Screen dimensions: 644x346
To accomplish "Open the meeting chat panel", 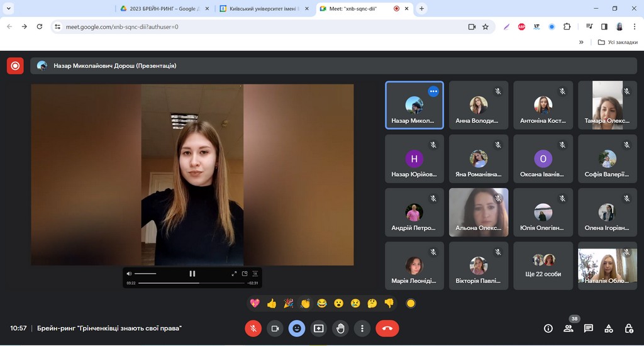I will coord(589,328).
